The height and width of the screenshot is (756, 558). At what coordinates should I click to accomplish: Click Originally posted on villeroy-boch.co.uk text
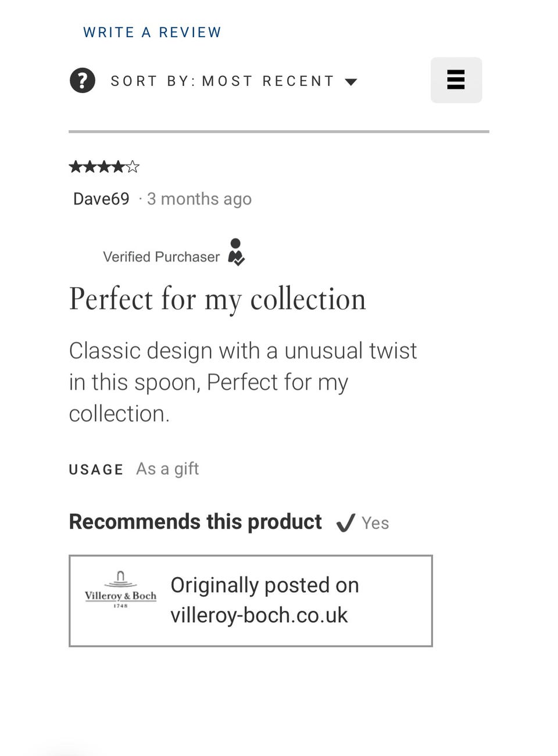264,600
